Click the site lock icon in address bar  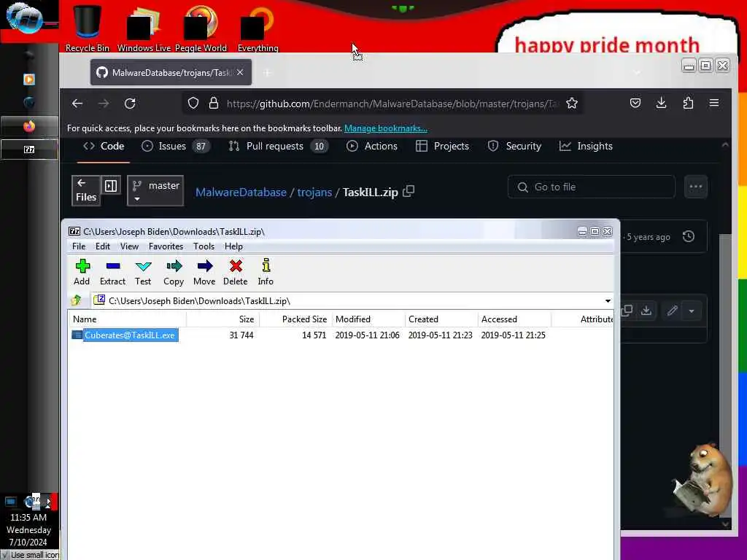(214, 104)
